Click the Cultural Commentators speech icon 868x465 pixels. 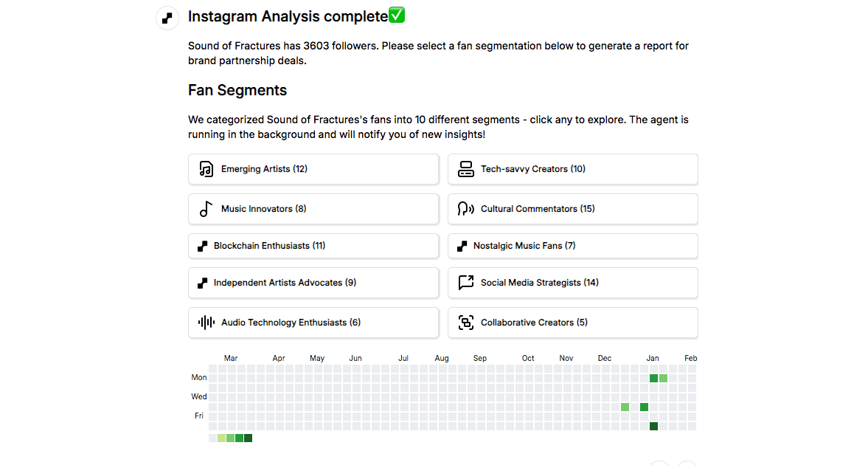(x=465, y=209)
